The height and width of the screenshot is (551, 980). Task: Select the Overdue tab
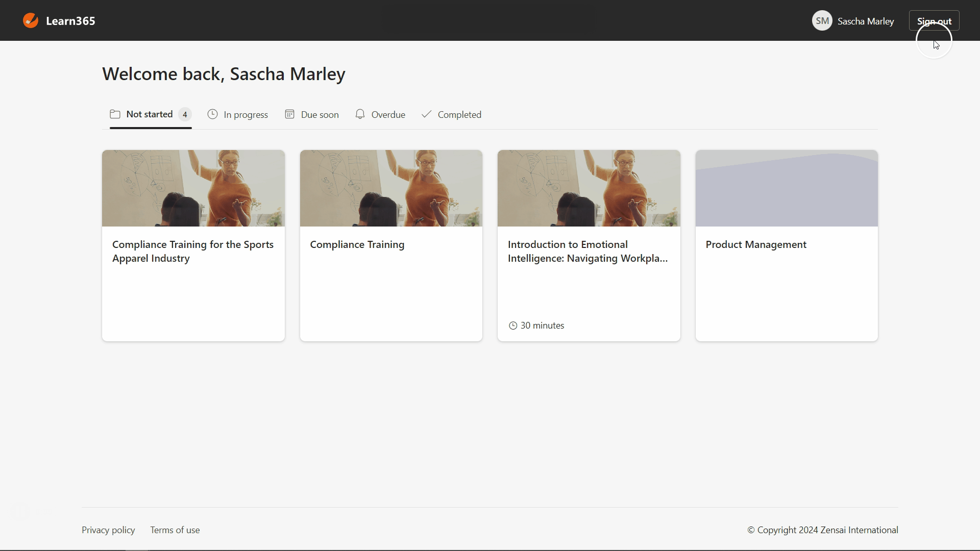coord(388,115)
